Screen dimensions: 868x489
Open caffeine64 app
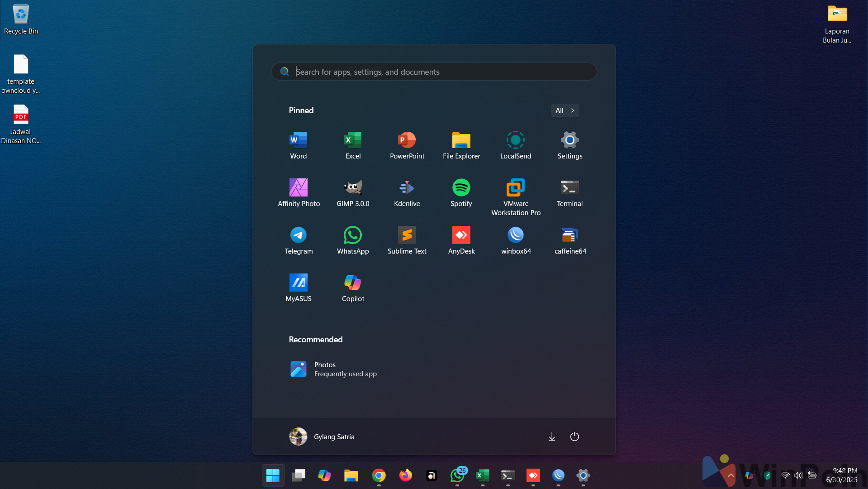tap(570, 241)
